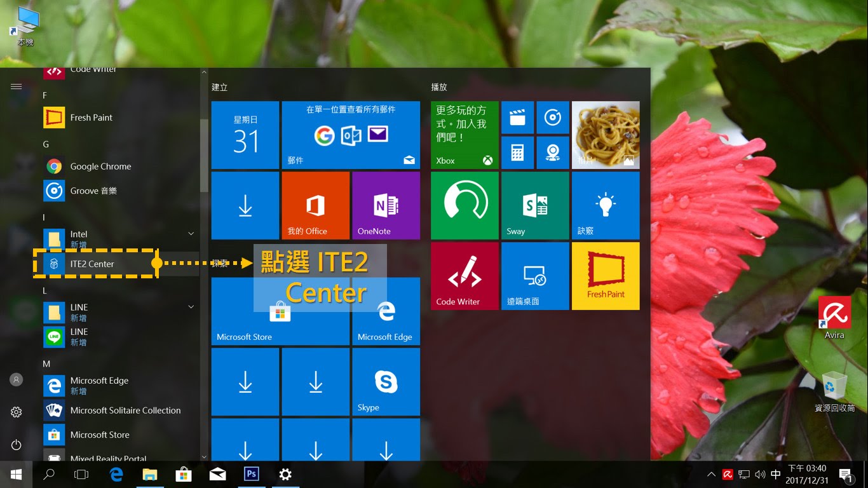Open Microsoft Solitaire Collection
Image resolution: width=868 pixels, height=488 pixels.
click(x=121, y=410)
